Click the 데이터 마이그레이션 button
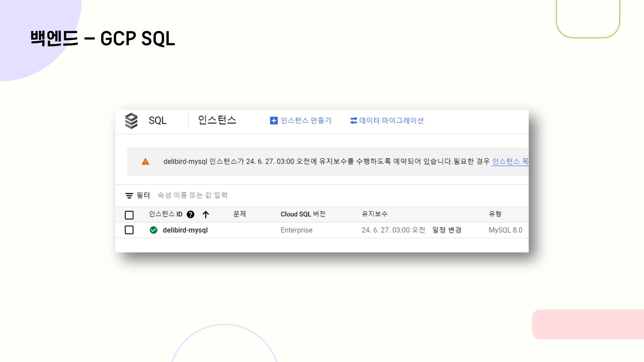The height and width of the screenshot is (362, 644). point(391,121)
